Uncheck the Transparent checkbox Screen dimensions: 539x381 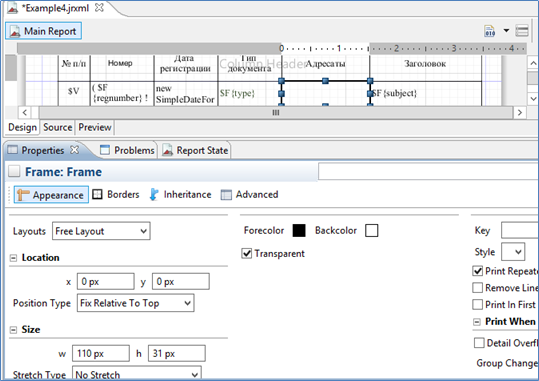tap(246, 254)
